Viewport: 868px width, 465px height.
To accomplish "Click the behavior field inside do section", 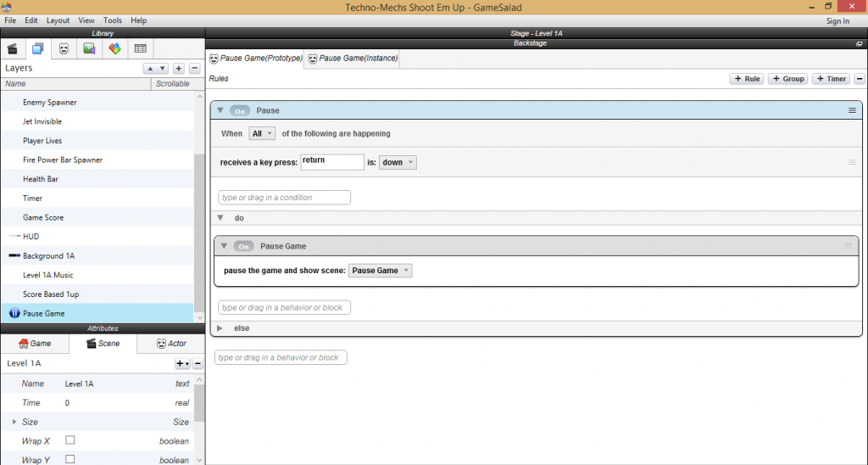I will (284, 308).
